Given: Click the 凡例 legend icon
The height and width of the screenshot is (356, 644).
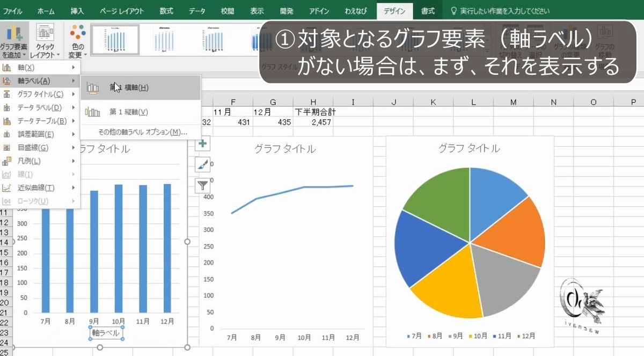Looking at the screenshot, I should click(7, 161).
